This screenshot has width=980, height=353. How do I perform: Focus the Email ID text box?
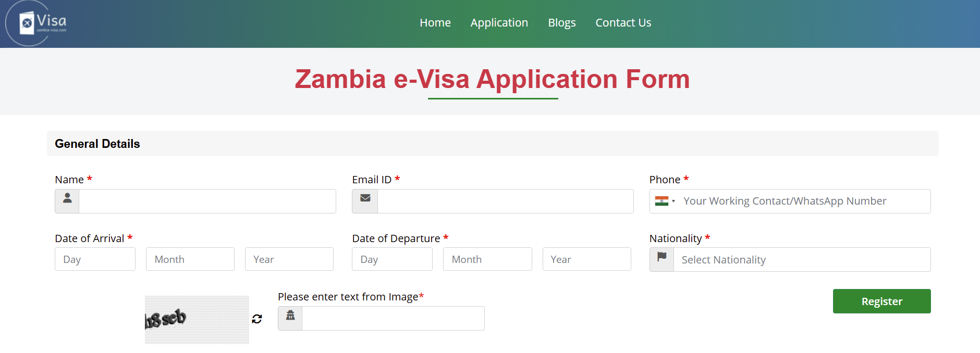pos(505,201)
